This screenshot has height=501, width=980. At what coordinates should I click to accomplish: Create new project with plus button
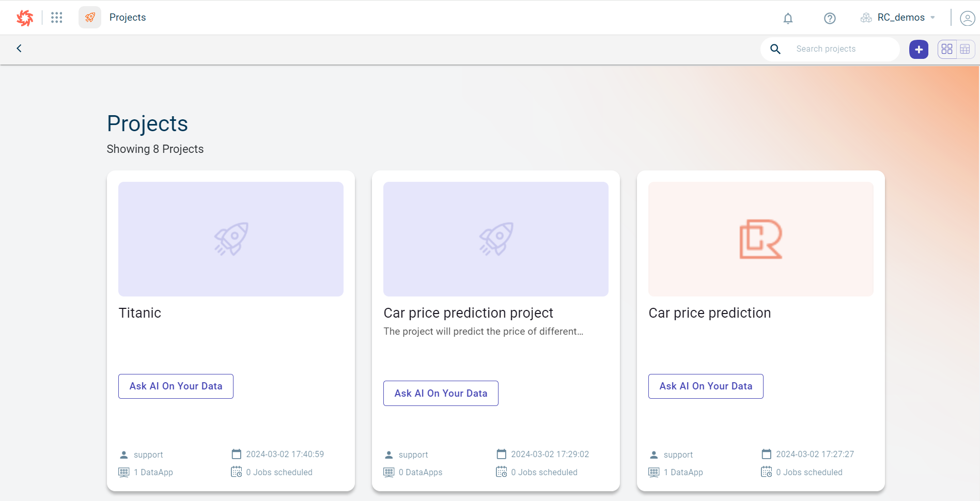click(919, 49)
